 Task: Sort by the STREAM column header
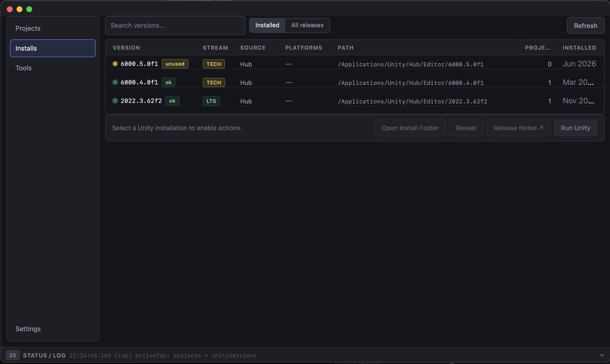click(x=215, y=48)
